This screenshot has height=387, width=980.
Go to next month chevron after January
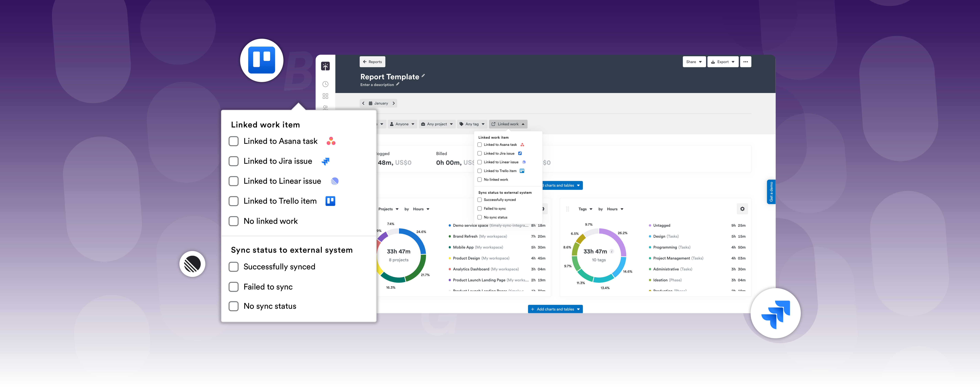[394, 103]
